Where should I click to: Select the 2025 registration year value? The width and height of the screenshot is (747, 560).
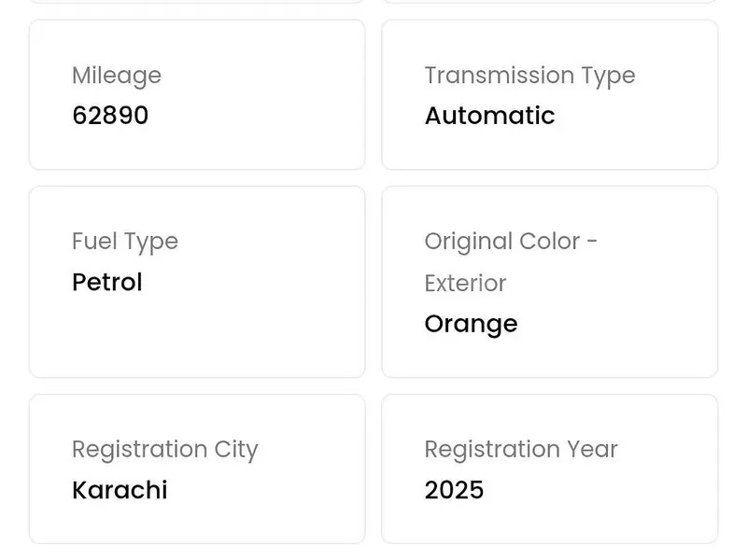(454, 490)
